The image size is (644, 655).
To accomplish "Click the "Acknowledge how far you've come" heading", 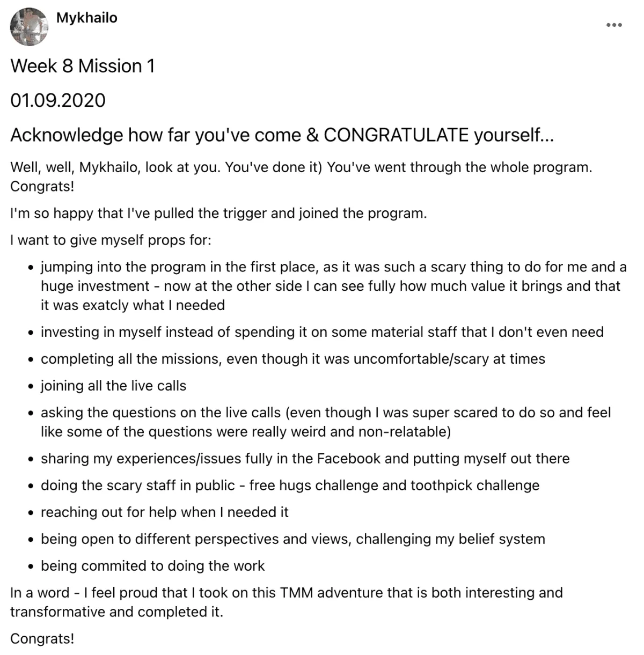I will [282, 135].
